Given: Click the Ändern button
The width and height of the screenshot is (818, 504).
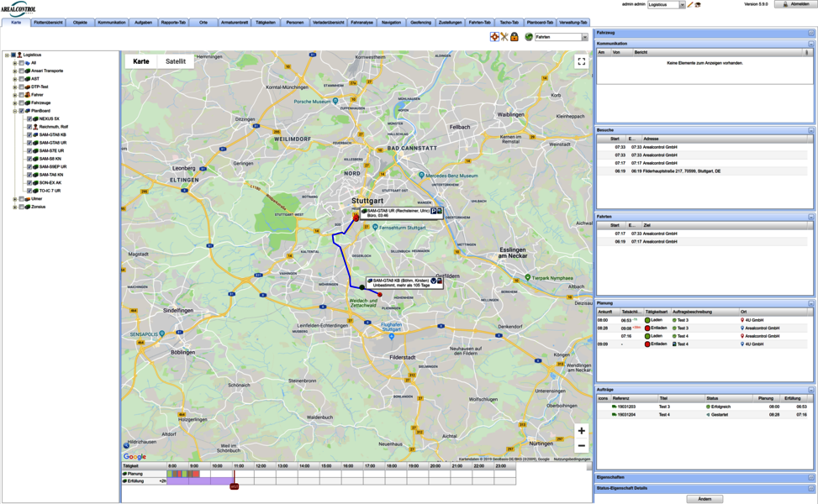Looking at the screenshot, I should [705, 499].
